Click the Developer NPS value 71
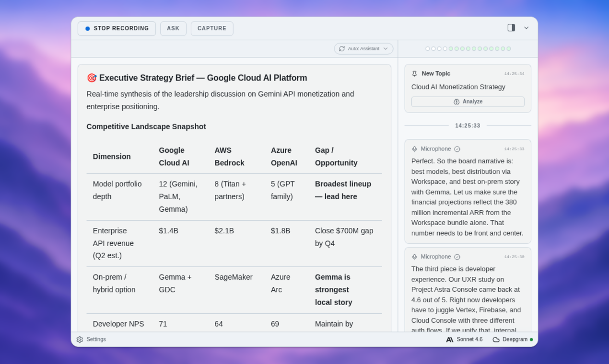Screen dimensions: 609x364 pos(163,324)
